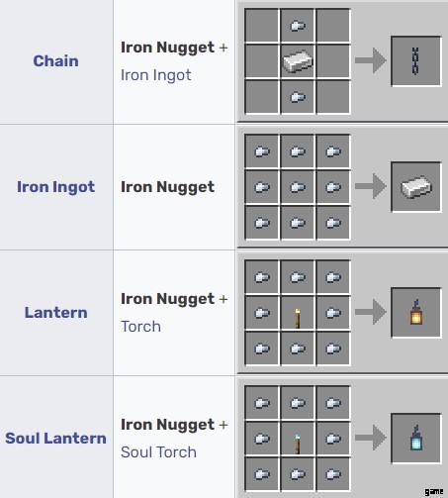Follow the Iron Ingot ingredient link in Chain row

[155, 75]
